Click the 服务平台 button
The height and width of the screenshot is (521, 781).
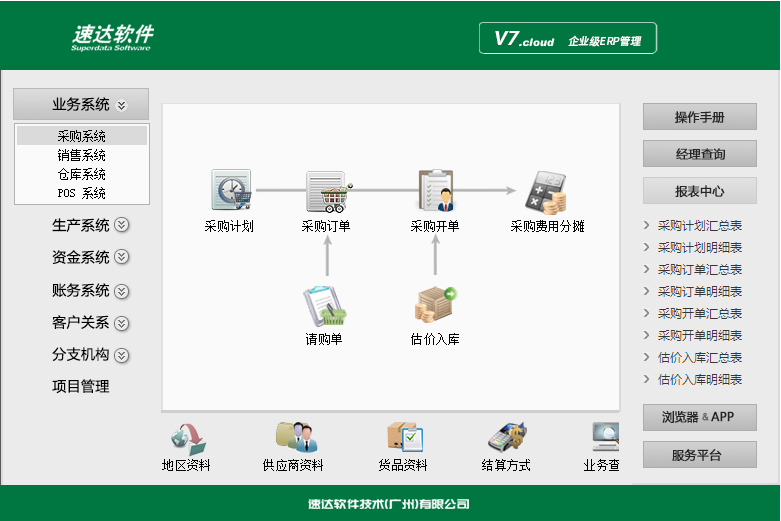pos(700,455)
